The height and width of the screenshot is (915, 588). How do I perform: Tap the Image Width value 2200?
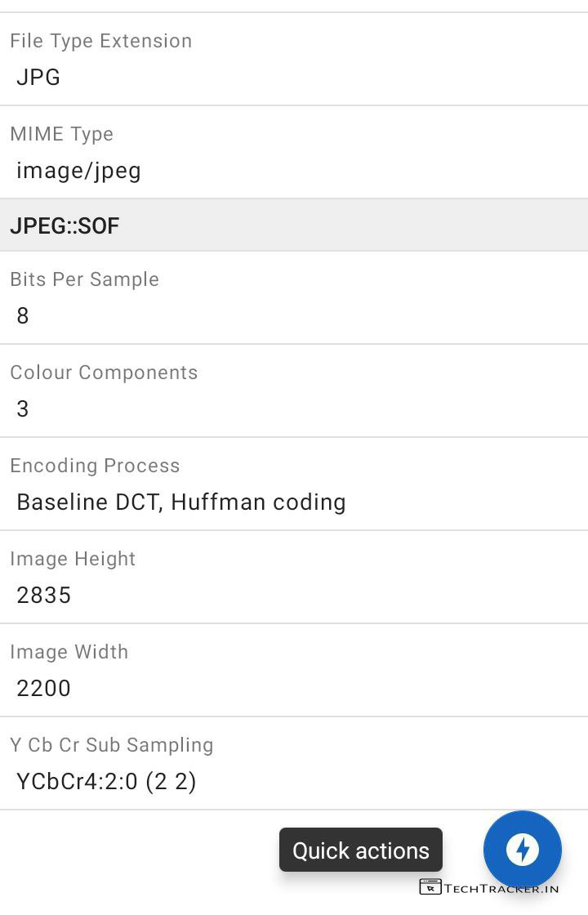44,689
